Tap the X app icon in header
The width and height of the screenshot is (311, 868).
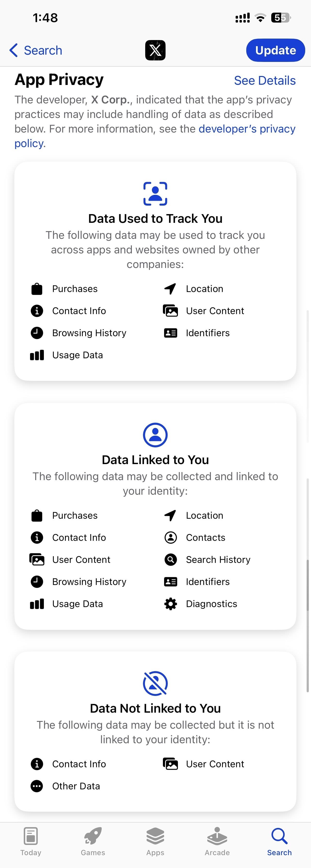(155, 50)
